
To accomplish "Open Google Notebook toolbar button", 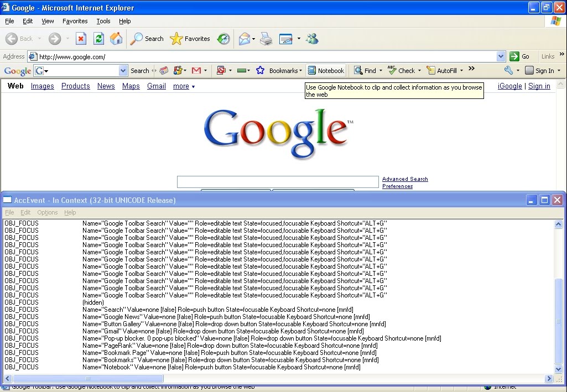I will 326,70.
